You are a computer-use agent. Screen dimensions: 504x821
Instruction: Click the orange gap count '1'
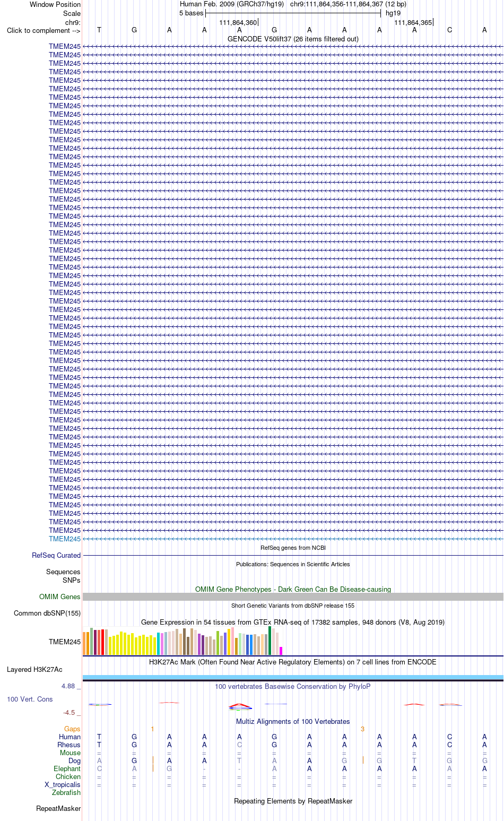coord(152,729)
